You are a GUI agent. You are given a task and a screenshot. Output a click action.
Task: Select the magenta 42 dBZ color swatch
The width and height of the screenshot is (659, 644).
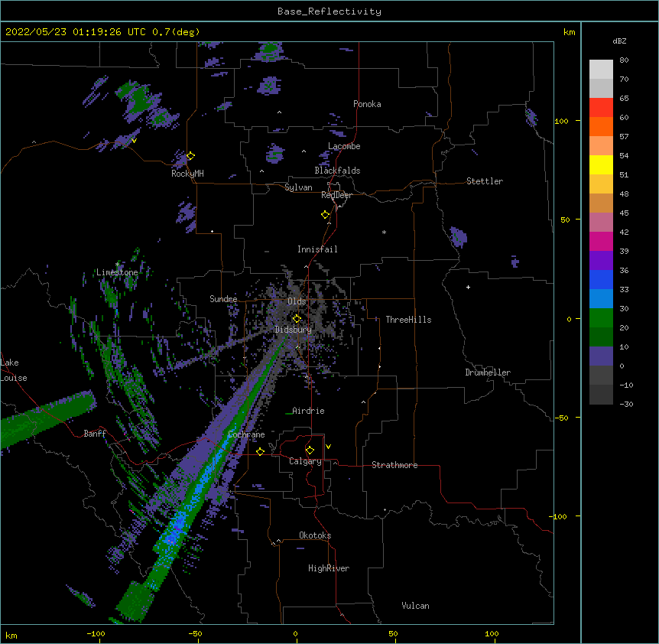[601, 241]
